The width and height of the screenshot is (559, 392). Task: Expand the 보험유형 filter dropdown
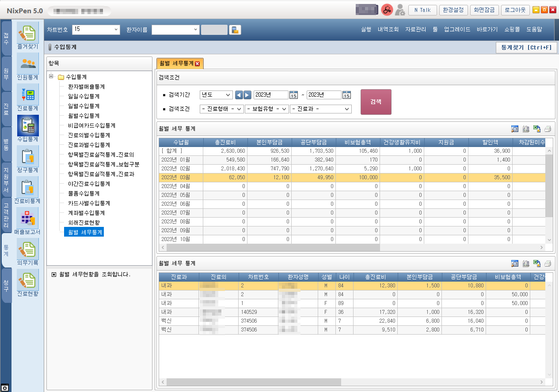pos(266,109)
